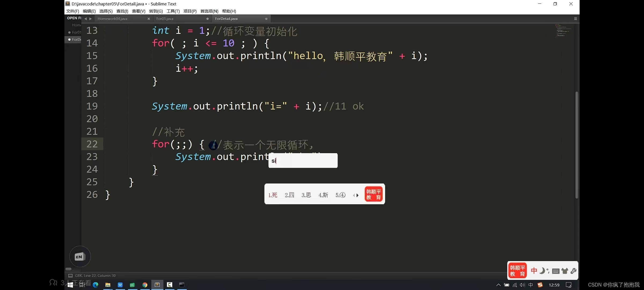Open Task View on the taskbar
Viewport: 644px width, 290px height.
tap(82, 285)
